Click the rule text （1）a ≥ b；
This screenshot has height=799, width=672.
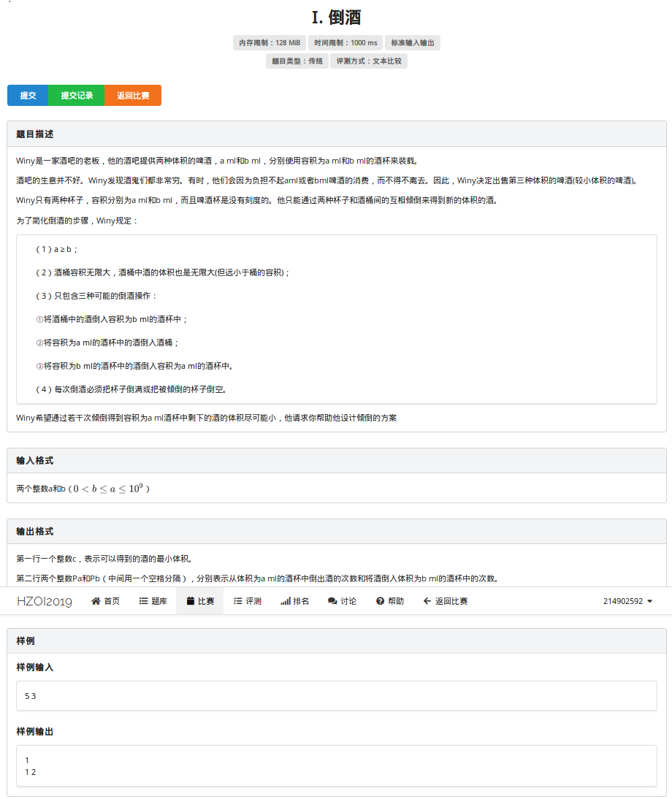pyautogui.click(x=56, y=249)
